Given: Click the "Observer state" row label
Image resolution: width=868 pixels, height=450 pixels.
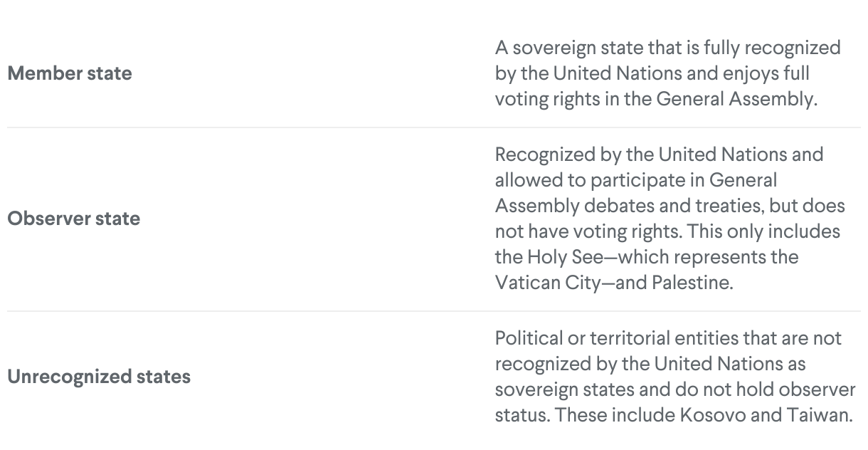Looking at the screenshot, I should point(74,219).
